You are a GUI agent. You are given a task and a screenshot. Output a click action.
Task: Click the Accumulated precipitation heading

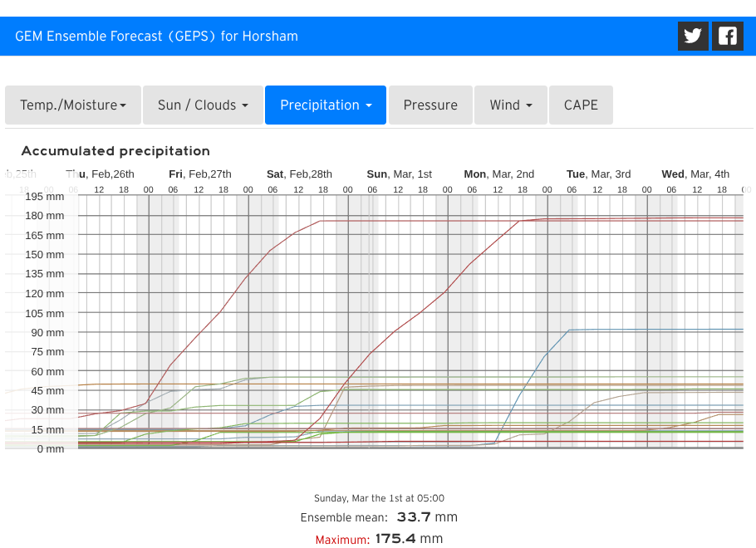click(x=115, y=151)
